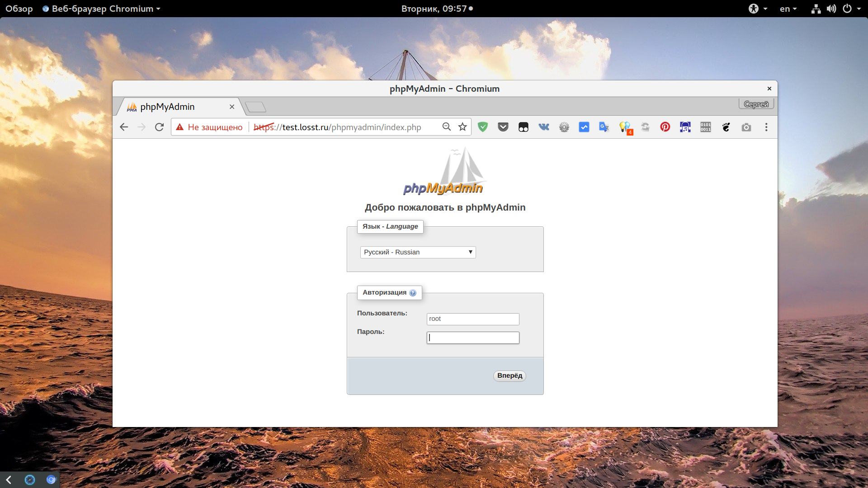
Task: Click the network status icon
Action: 816,9
